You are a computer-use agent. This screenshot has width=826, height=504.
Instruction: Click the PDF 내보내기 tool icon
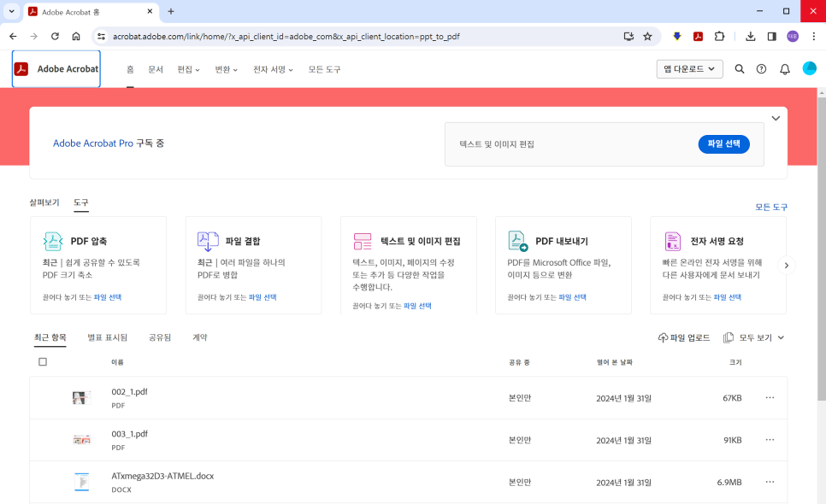coord(518,241)
